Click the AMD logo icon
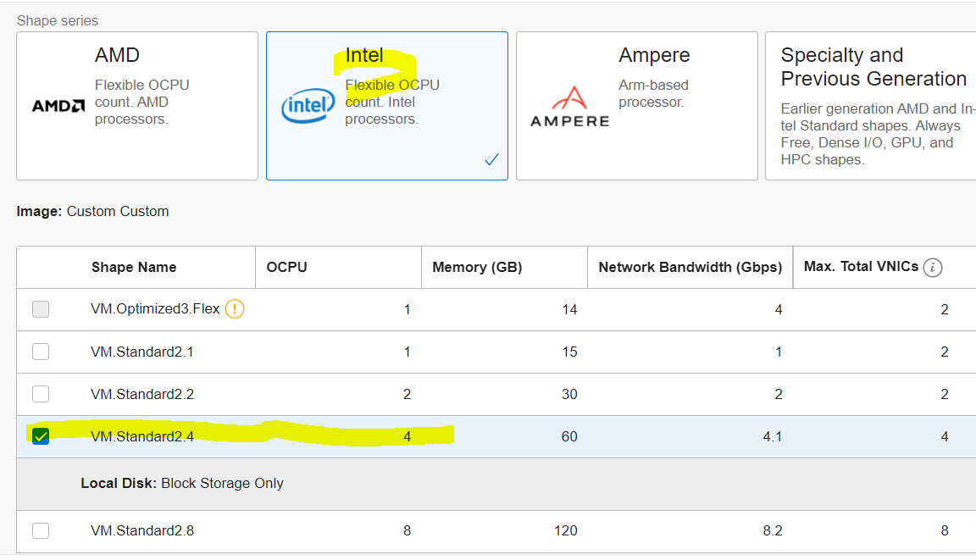Screen dimensions: 976x560 coord(58,106)
